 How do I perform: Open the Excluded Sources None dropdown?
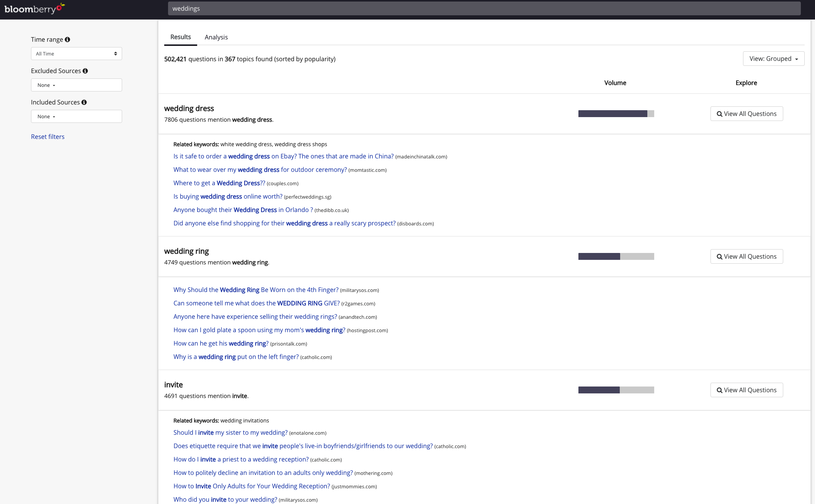76,85
